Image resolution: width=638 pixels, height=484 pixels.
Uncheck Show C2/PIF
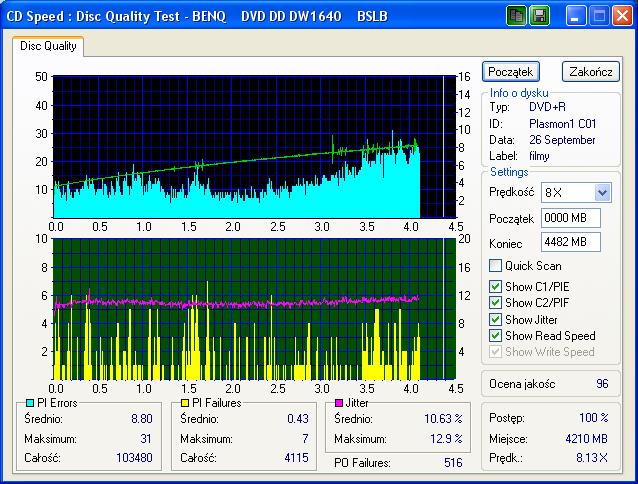coord(495,303)
